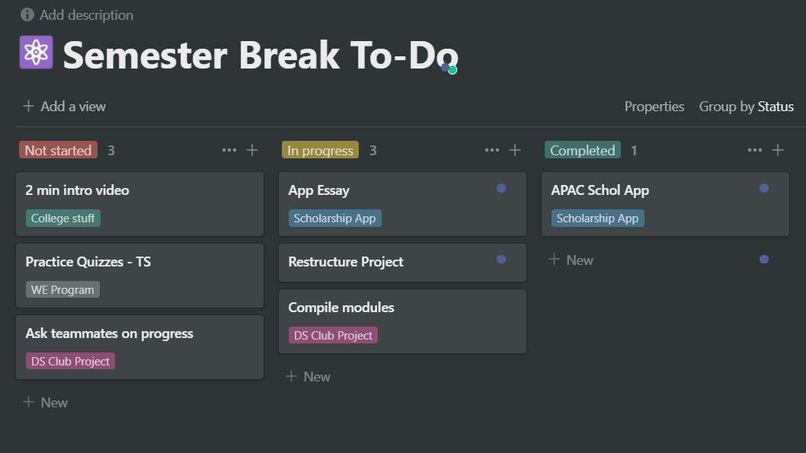
Task: Click the DS Club Project tag on Compile modules
Action: [x=333, y=335]
